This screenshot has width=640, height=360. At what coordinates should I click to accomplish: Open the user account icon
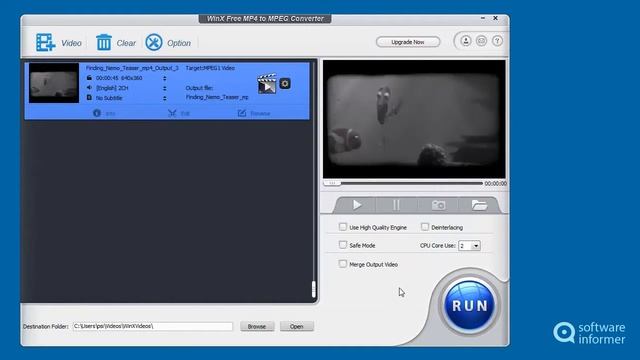[466, 41]
